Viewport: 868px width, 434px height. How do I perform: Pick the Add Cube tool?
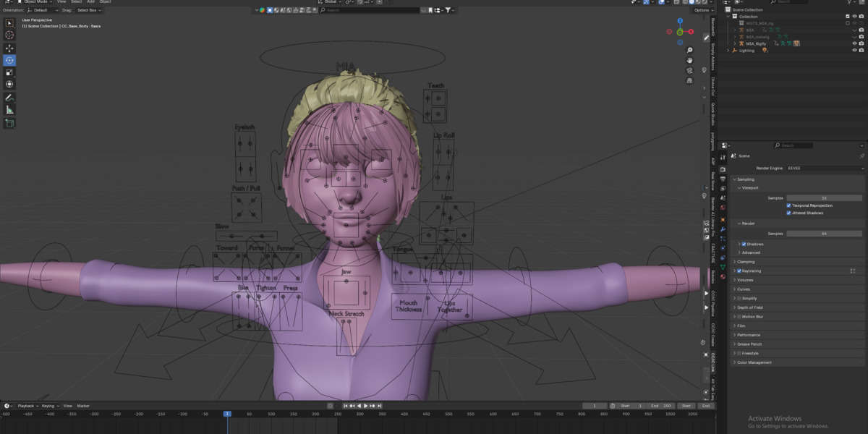(x=9, y=123)
